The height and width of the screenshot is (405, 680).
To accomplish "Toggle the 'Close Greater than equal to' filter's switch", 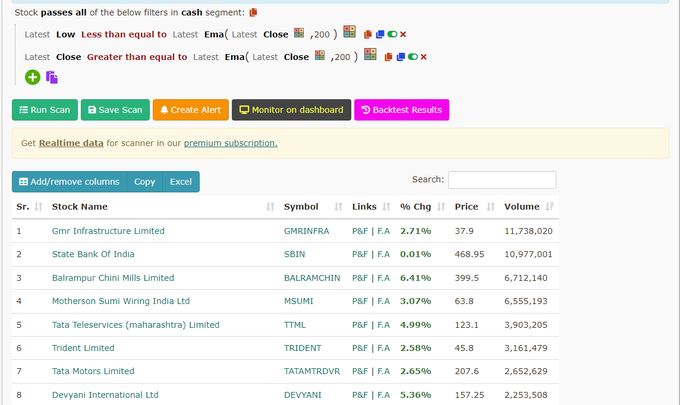I will click(413, 57).
